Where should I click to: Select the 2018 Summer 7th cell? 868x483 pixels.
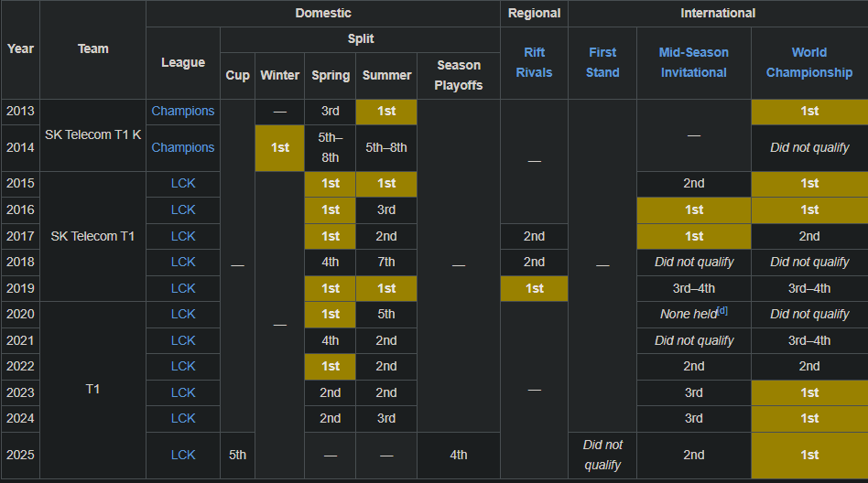click(386, 263)
